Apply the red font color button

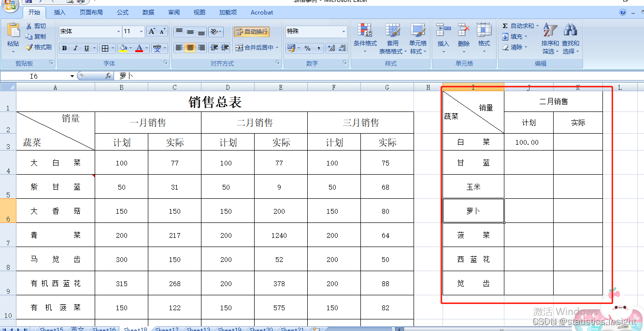tap(139, 48)
